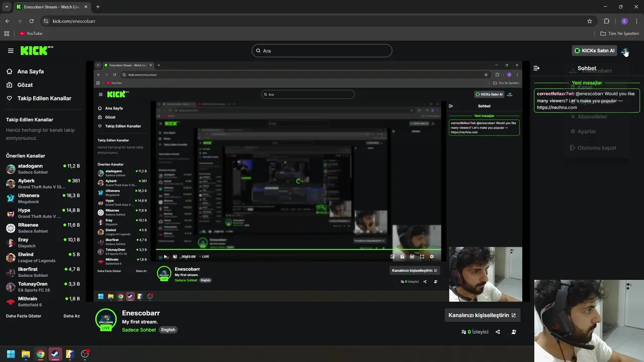Click the green progress line in nested player

click(x=298, y=249)
